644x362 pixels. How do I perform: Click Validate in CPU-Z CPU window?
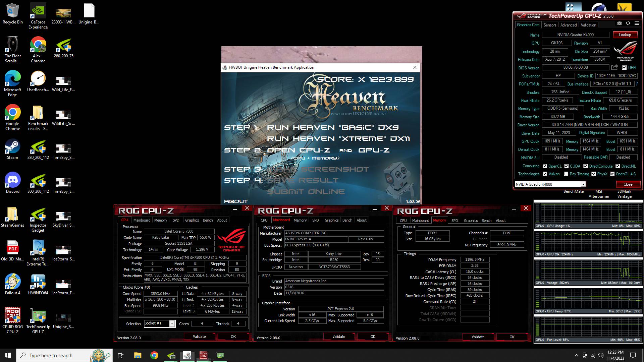(199, 337)
